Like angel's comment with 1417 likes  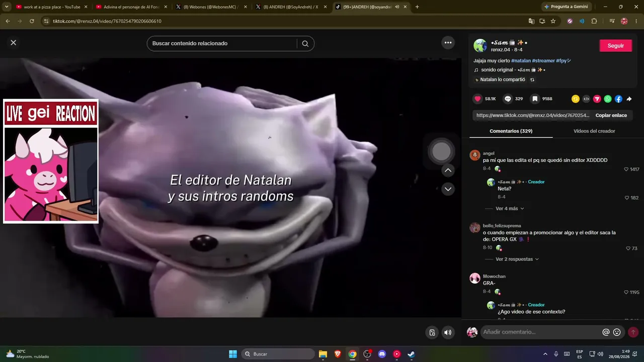[x=626, y=169]
